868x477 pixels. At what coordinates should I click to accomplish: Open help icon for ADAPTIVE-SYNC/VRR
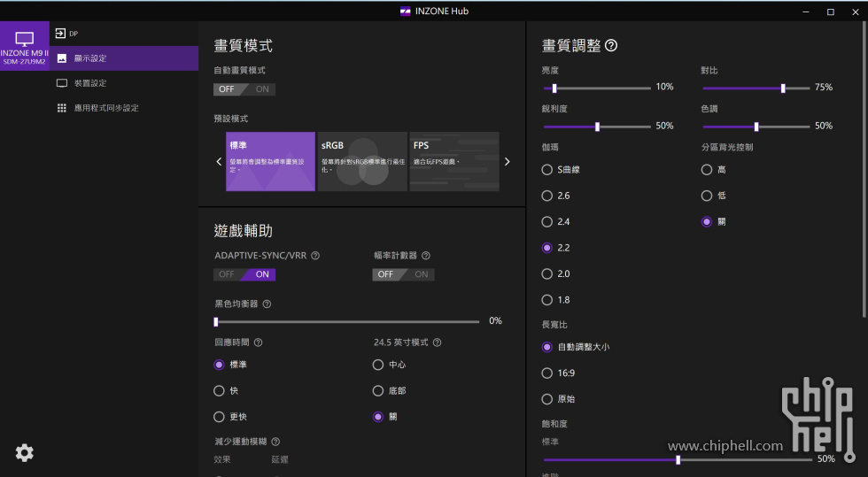pos(315,256)
